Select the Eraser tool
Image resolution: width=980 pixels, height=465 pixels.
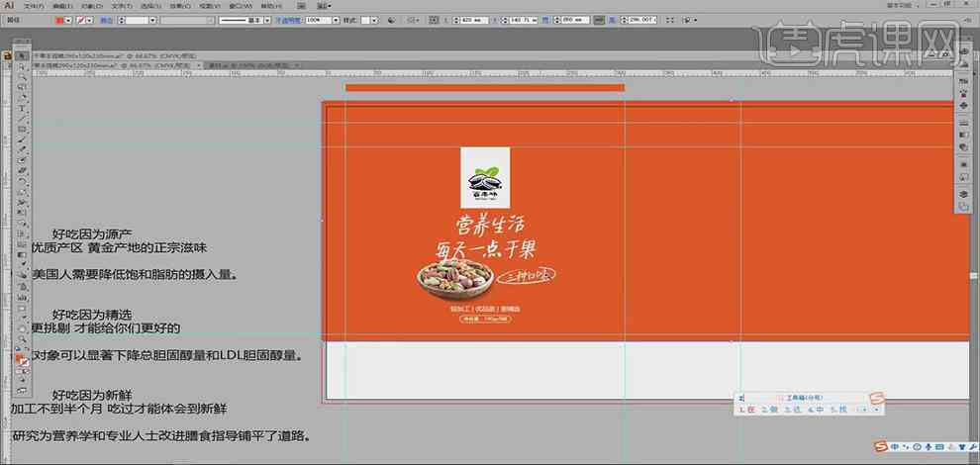pos(21,170)
